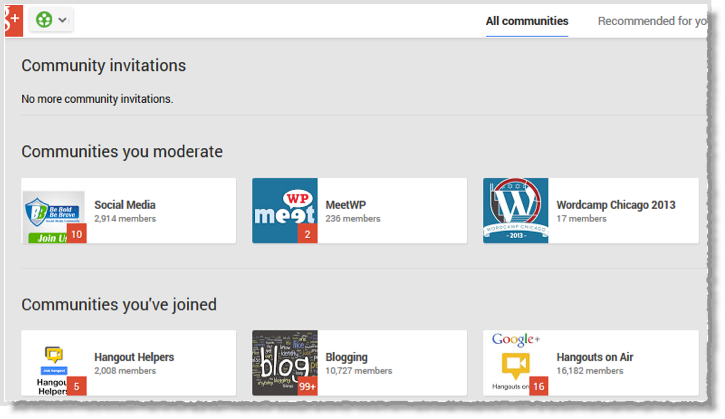
Task: Open the MeetWP community title
Action: [x=345, y=205]
